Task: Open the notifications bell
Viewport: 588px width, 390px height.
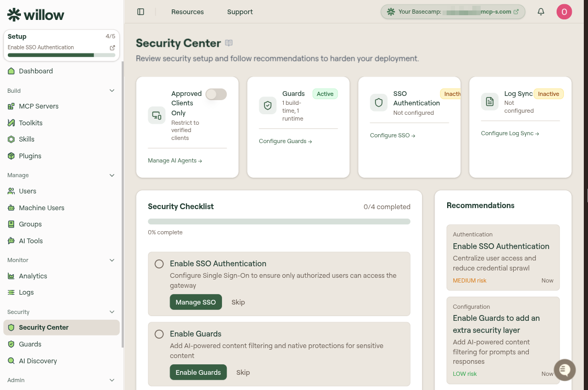Action: pos(541,12)
